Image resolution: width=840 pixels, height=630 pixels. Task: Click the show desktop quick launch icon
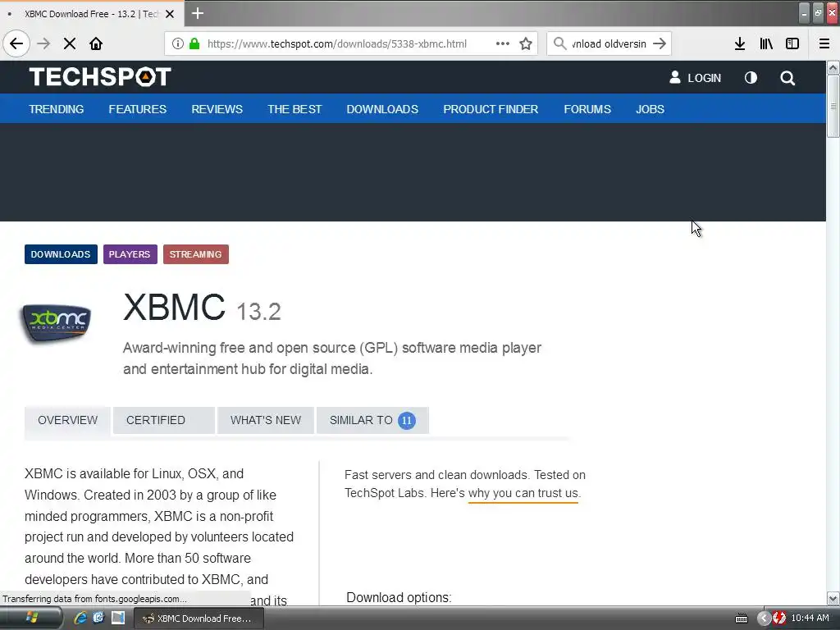(x=118, y=618)
